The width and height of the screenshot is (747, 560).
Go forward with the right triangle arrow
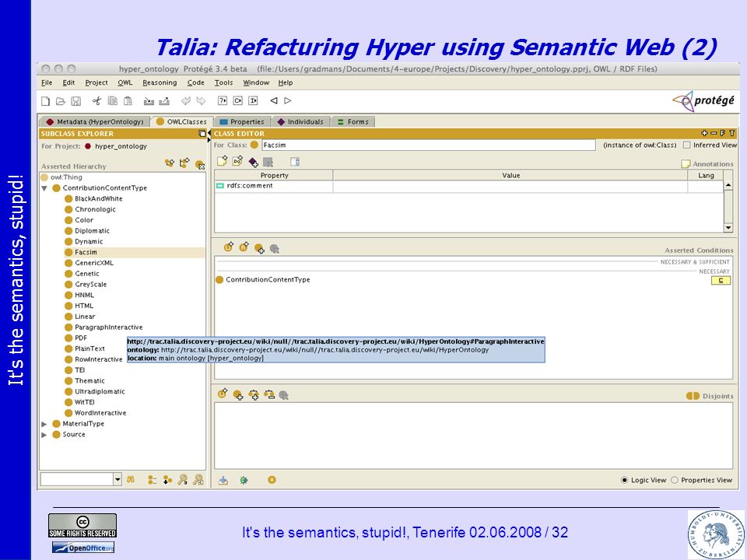pos(288,101)
